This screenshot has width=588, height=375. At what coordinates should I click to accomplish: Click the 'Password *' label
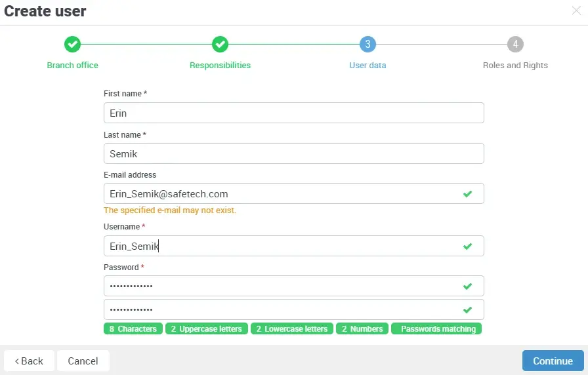(x=124, y=267)
